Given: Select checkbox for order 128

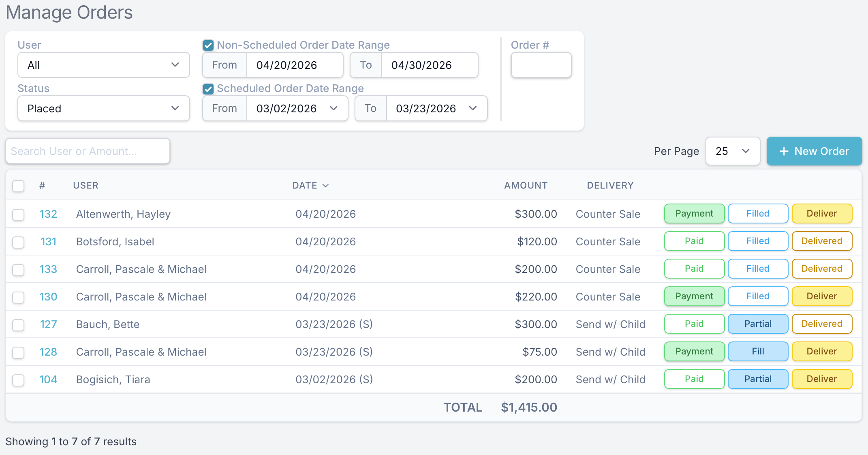Looking at the screenshot, I should coord(18,352).
